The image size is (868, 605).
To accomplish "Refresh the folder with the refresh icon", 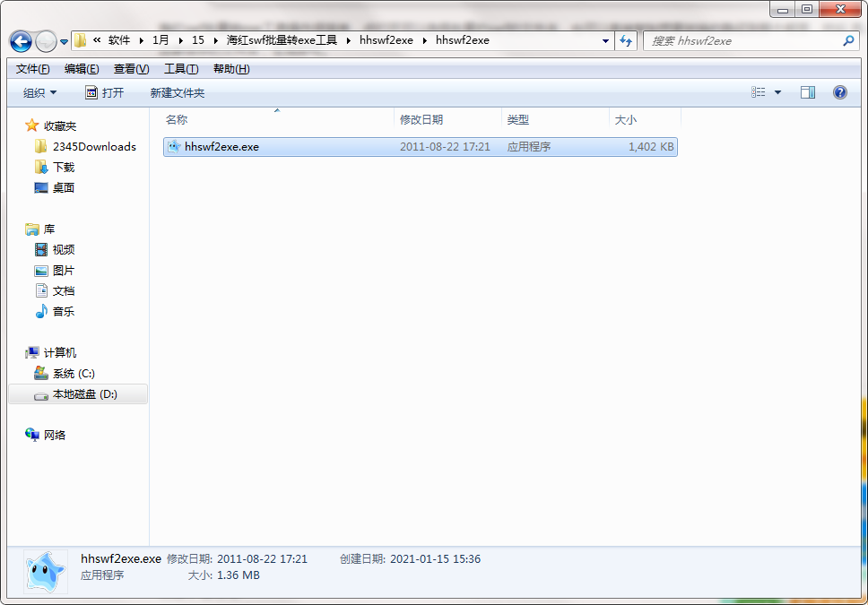I will click(626, 41).
